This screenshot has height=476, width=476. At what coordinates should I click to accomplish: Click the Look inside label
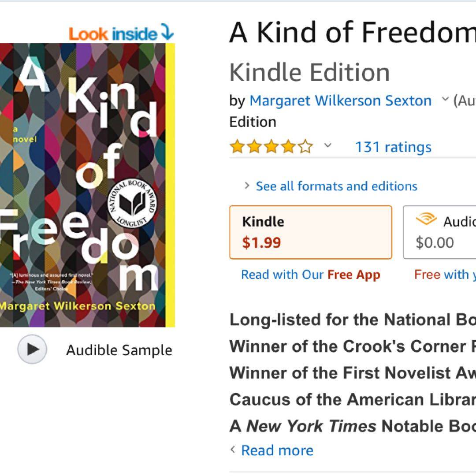point(113,34)
